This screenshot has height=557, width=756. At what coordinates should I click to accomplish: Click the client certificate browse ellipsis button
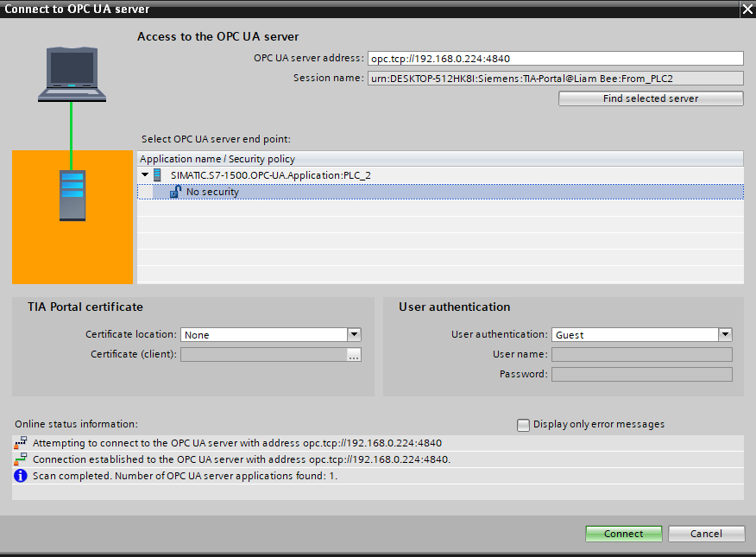[354, 354]
